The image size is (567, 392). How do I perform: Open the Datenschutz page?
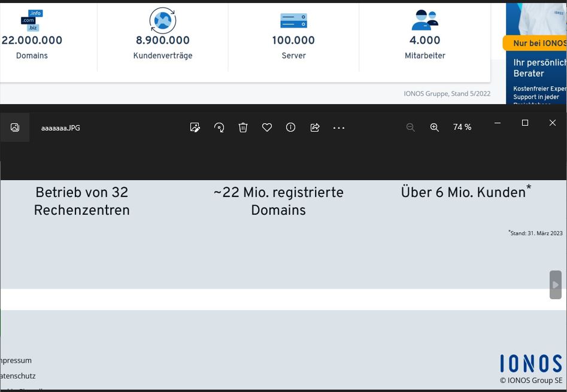tap(17, 376)
